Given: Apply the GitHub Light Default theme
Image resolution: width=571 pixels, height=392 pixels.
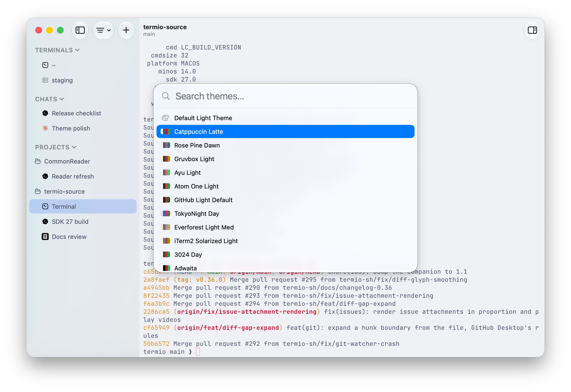Looking at the screenshot, I should (x=285, y=200).
